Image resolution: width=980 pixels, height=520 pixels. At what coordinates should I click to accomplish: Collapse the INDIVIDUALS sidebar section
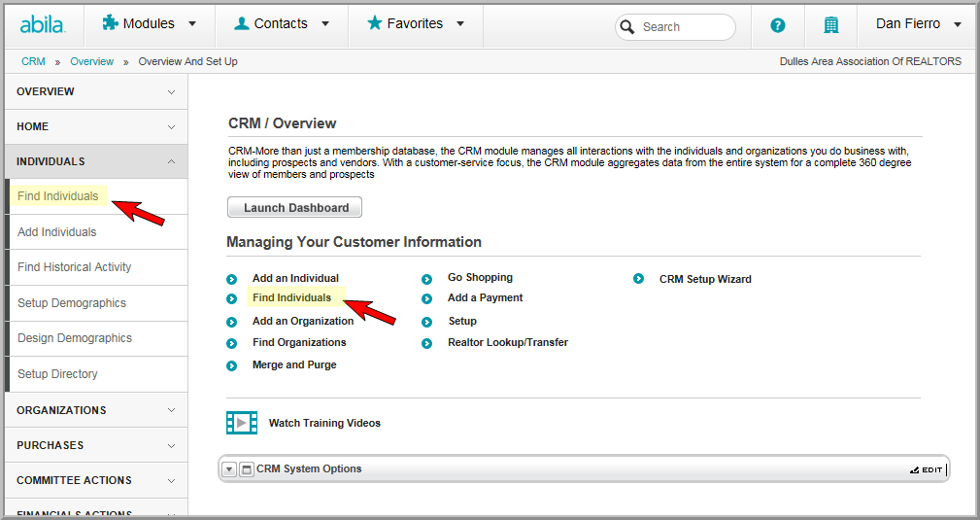96,161
